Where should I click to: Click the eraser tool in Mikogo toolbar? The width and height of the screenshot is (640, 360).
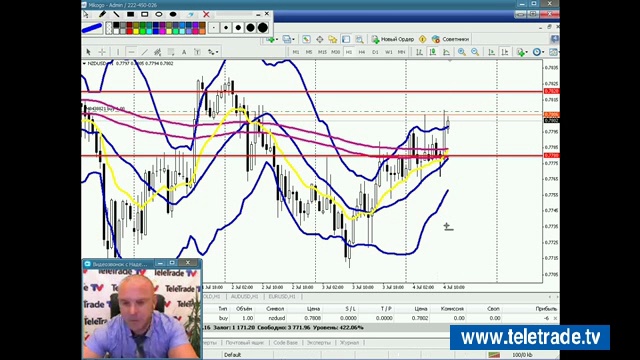point(191,15)
